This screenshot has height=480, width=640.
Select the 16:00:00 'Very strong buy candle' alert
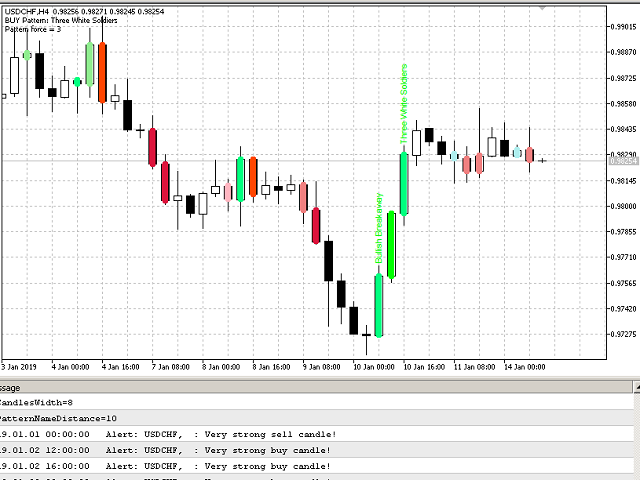click(x=316, y=466)
